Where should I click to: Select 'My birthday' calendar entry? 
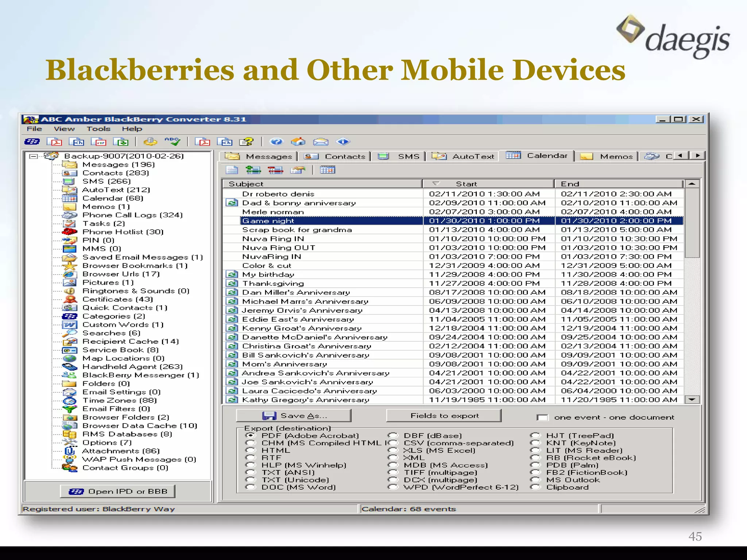pos(453,275)
